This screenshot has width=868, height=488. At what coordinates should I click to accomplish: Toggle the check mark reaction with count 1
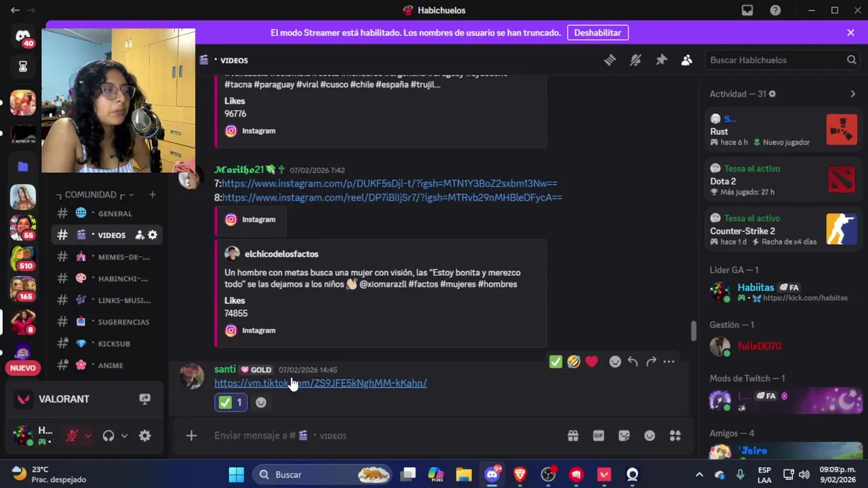point(231,403)
